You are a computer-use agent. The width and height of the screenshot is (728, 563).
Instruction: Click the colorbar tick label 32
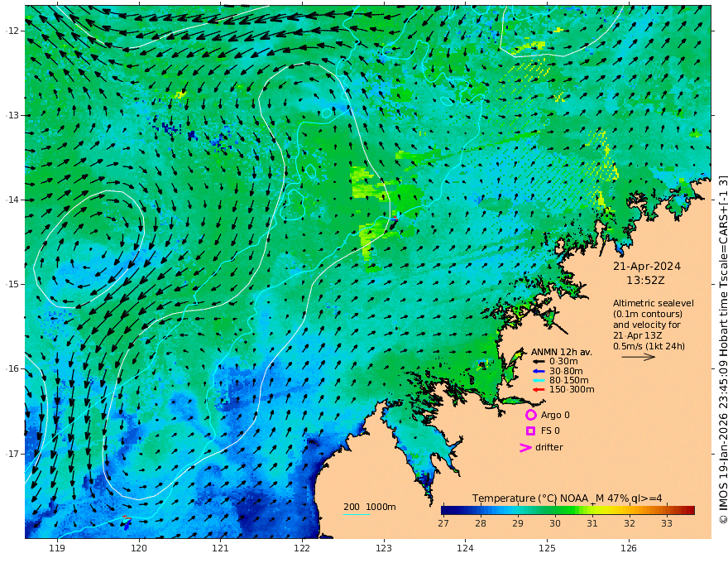tap(629, 523)
